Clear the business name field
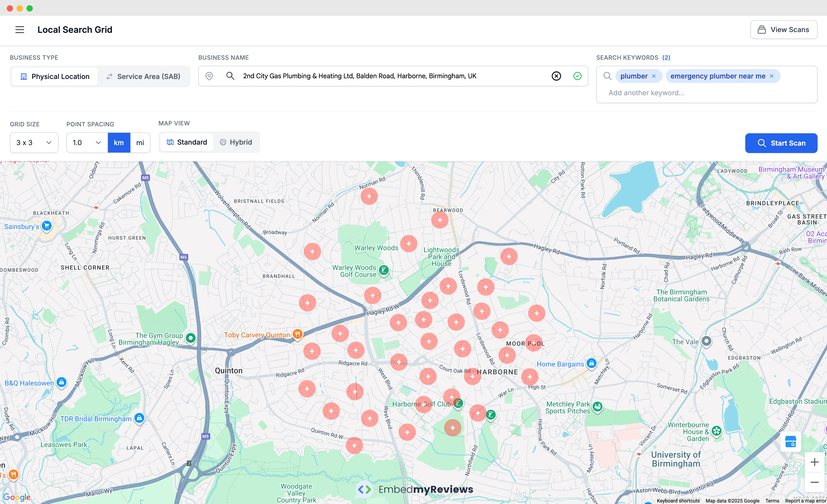Viewport: 827px width, 504px height. point(556,76)
